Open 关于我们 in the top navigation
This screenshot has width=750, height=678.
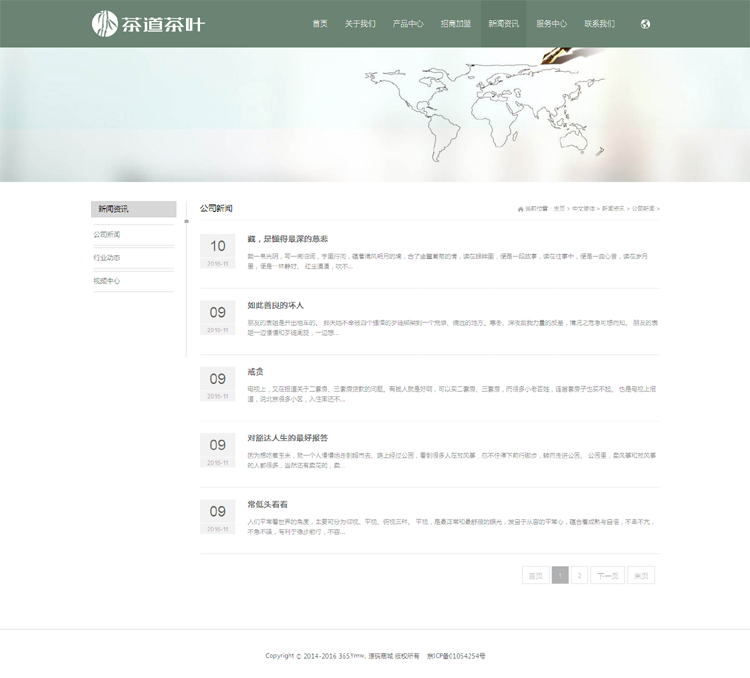coord(360,23)
